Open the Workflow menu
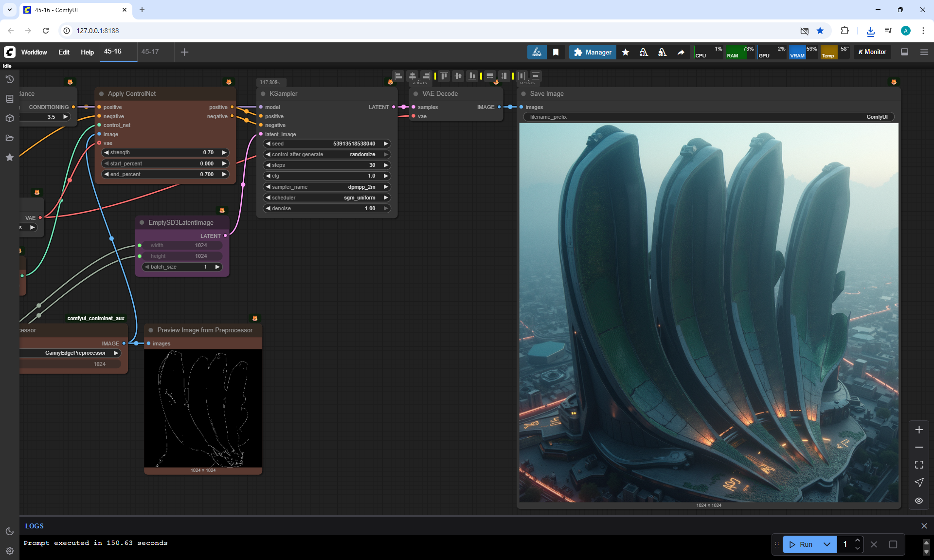 click(34, 52)
